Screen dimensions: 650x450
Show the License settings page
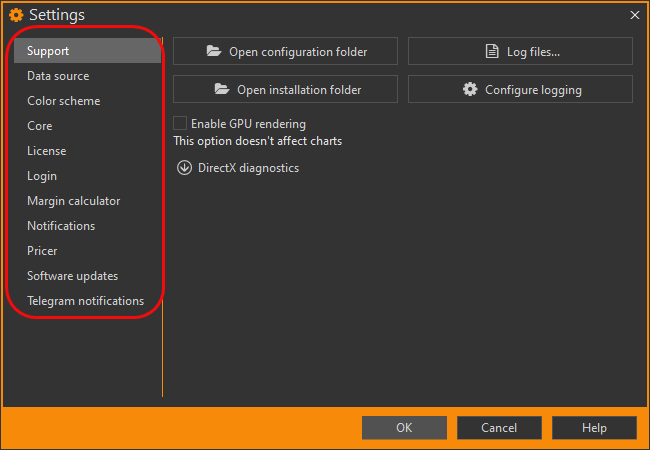coord(46,151)
